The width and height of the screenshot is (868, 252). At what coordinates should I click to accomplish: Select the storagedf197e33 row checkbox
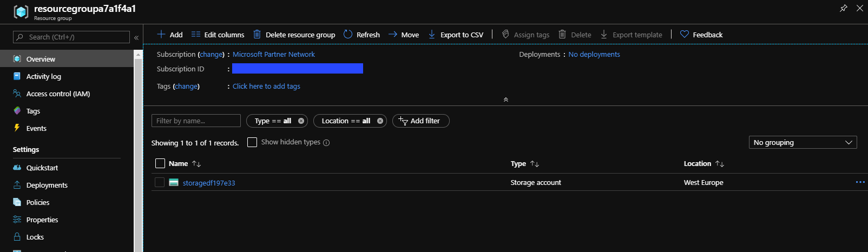click(160, 183)
